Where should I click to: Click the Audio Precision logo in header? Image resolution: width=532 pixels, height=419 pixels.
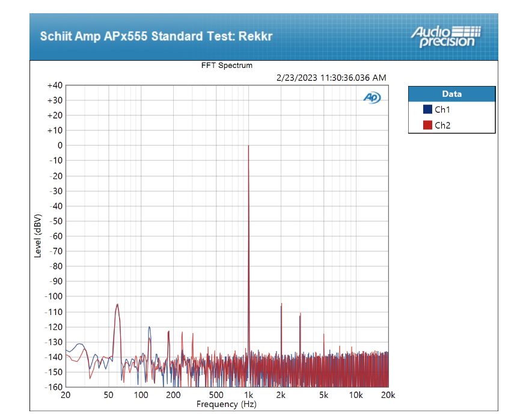(446, 37)
